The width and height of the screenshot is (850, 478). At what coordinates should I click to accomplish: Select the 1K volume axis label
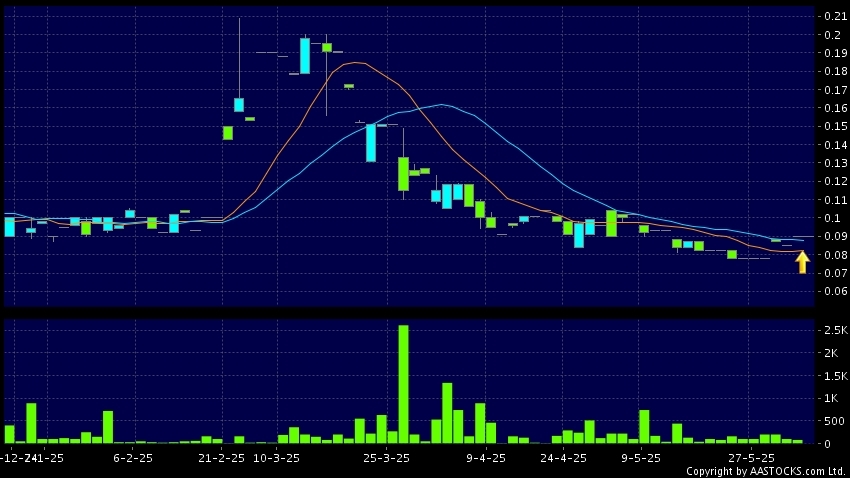831,398
